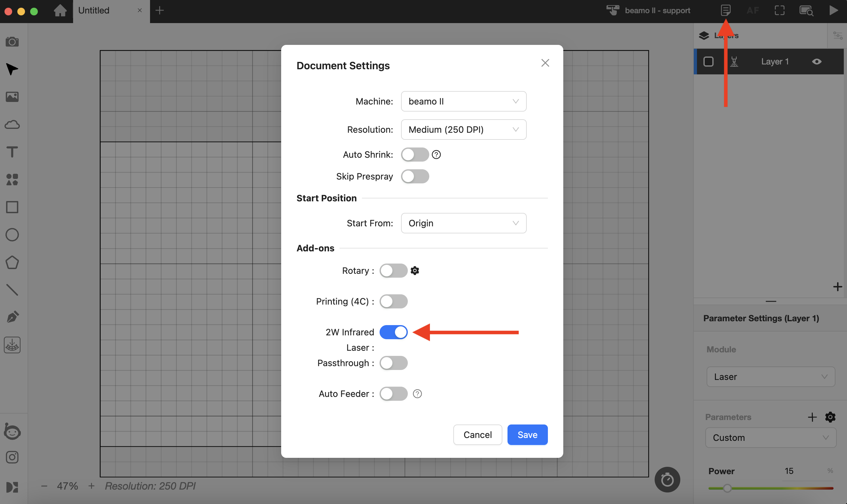Disable the 2W Infrared Laser toggle
Viewport: 847px width, 504px height.
[393, 332]
